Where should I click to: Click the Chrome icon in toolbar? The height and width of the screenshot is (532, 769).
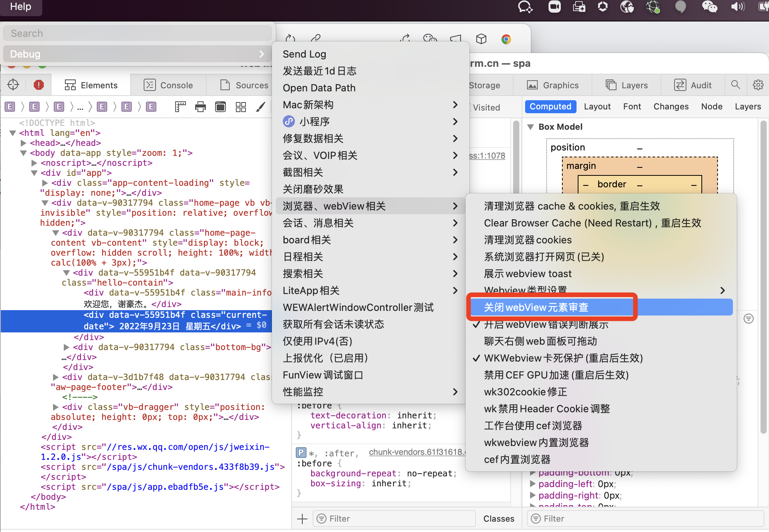click(x=506, y=39)
